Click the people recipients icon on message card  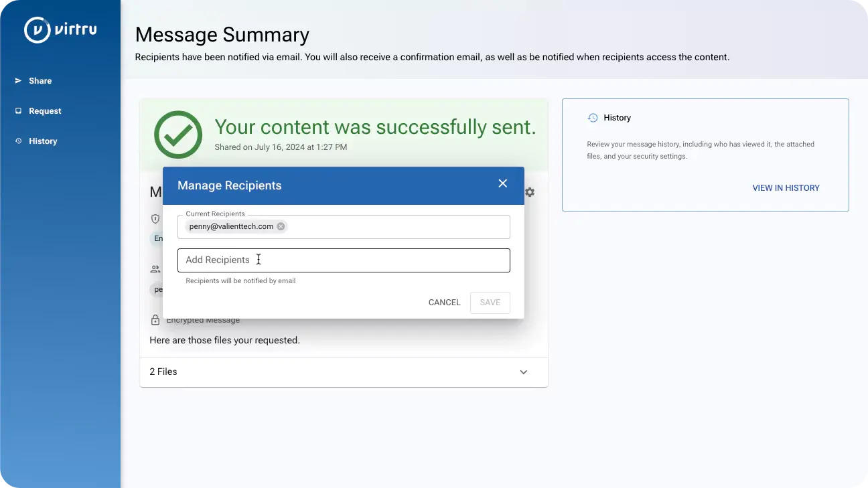(x=155, y=269)
